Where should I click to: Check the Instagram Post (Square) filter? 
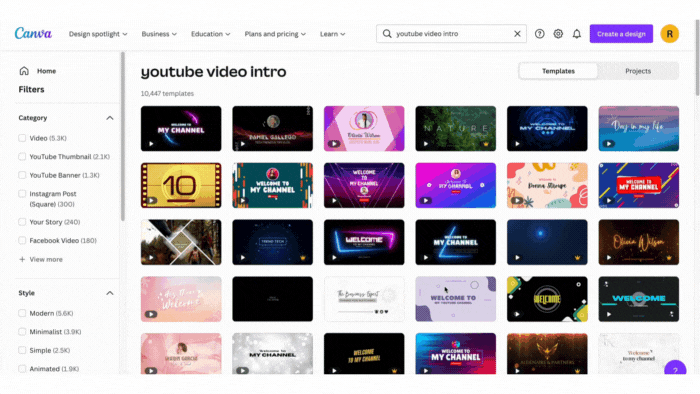point(22,194)
